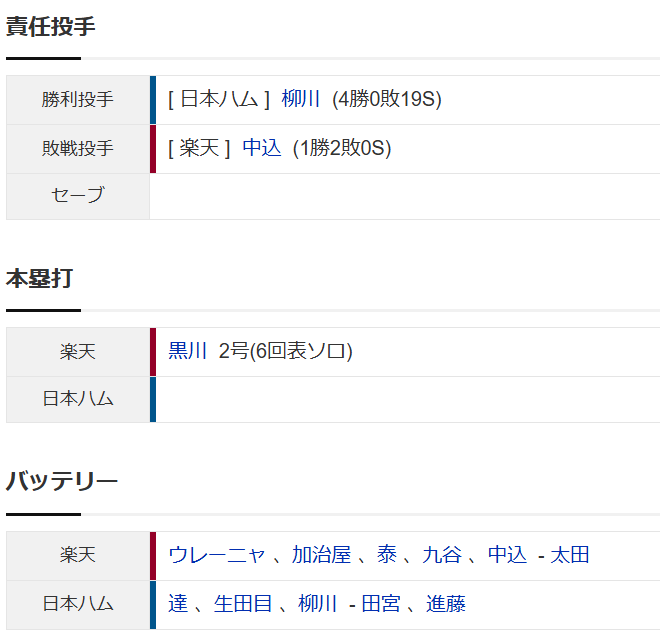Open 進藤 player link
Image resolution: width=660 pixels, height=642 pixels.
click(446, 604)
